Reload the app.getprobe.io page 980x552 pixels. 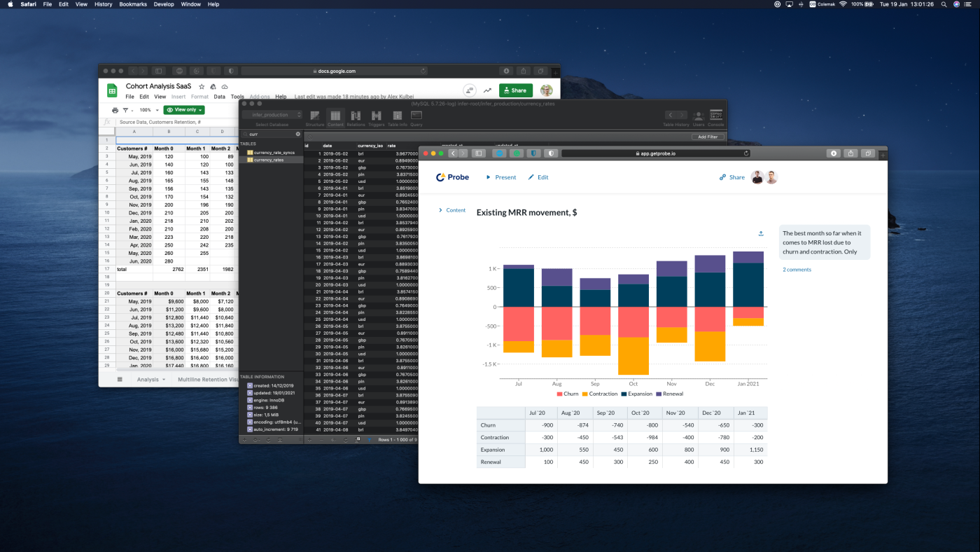pos(746,153)
